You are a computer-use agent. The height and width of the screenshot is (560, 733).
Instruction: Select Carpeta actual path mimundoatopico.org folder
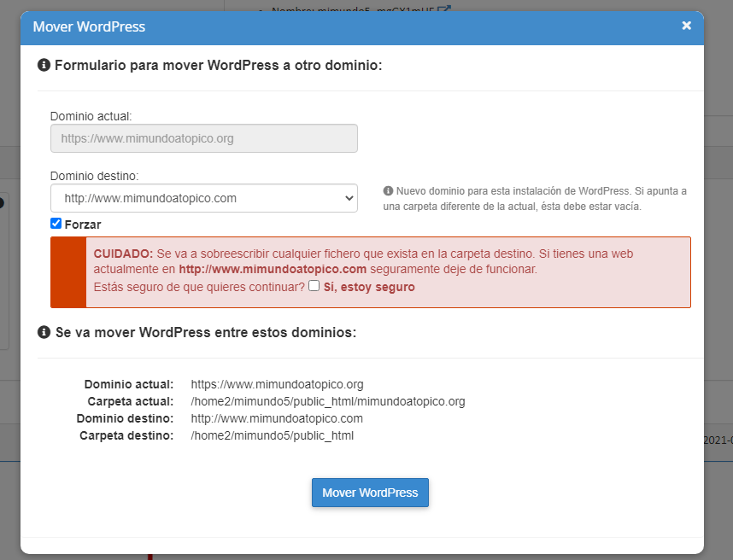[328, 402]
